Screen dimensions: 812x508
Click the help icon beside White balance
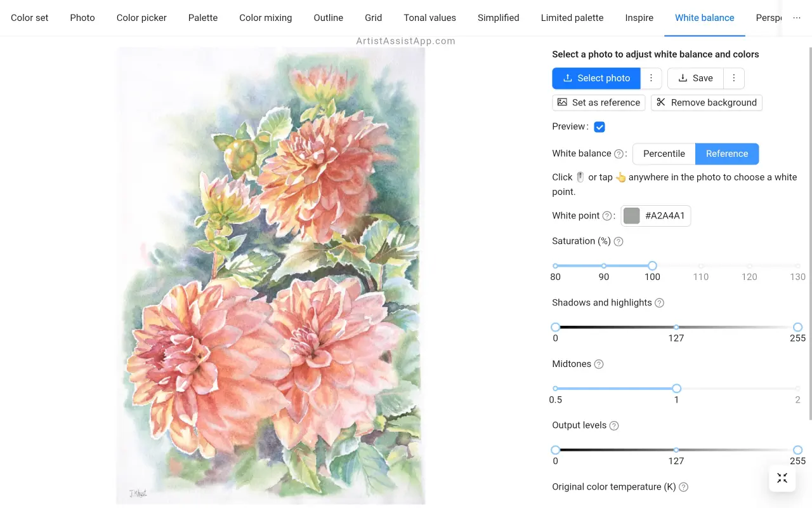point(619,154)
